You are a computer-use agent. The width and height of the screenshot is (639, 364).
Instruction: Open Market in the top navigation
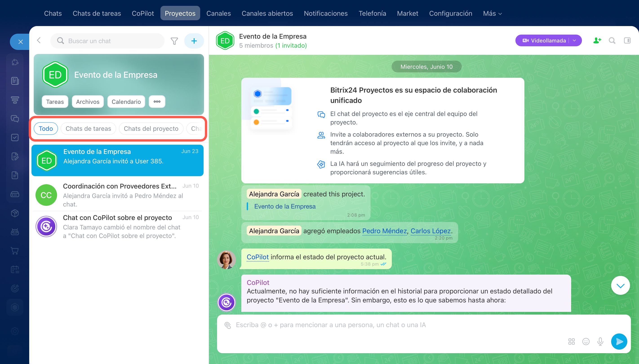pos(408,13)
